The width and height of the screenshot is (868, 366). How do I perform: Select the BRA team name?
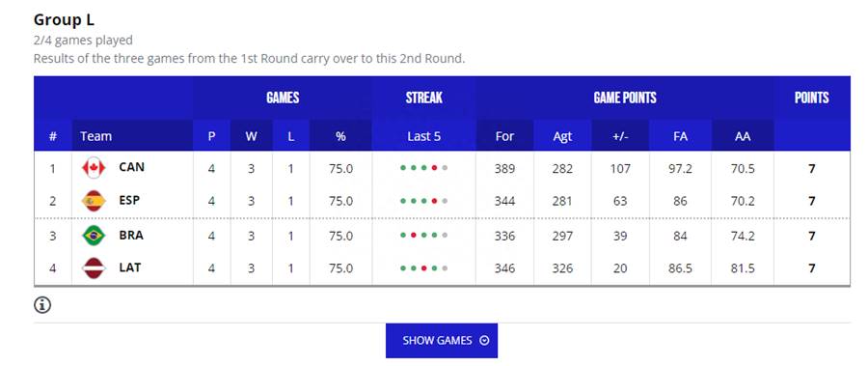[x=131, y=235]
